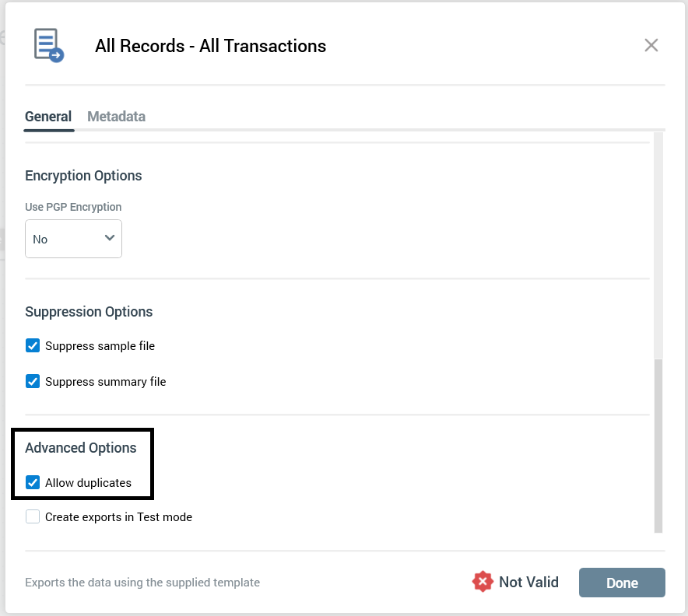The image size is (688, 616).
Task: Click the Use PGP Encryption field label
Action: tap(73, 207)
